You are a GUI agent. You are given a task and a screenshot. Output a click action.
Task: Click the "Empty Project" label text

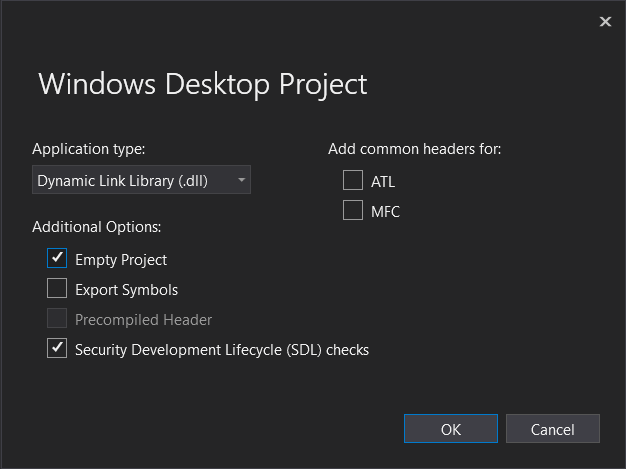pos(121,260)
